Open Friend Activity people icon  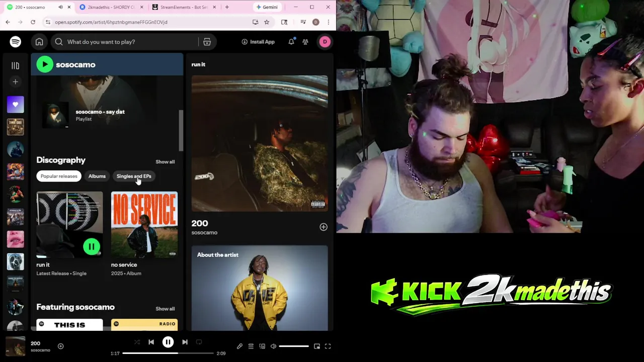tap(305, 42)
